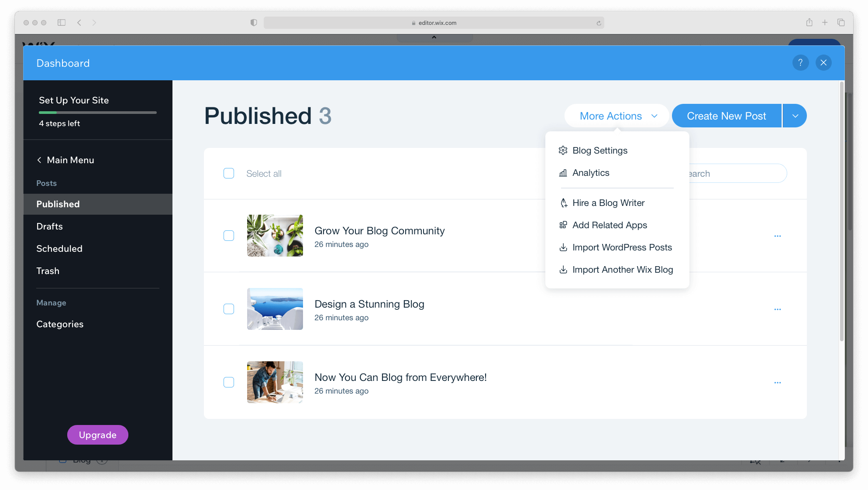Check the Grow Your Blog Community checkbox

click(x=230, y=236)
